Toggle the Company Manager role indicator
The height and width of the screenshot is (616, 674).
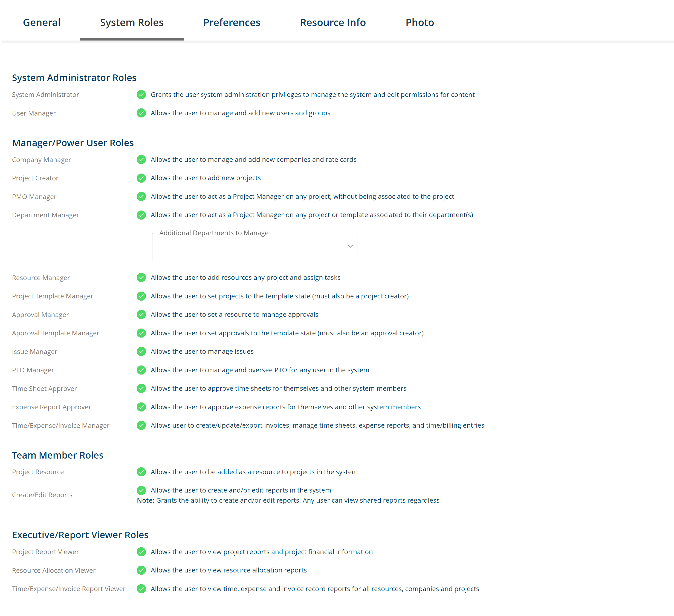point(141,160)
